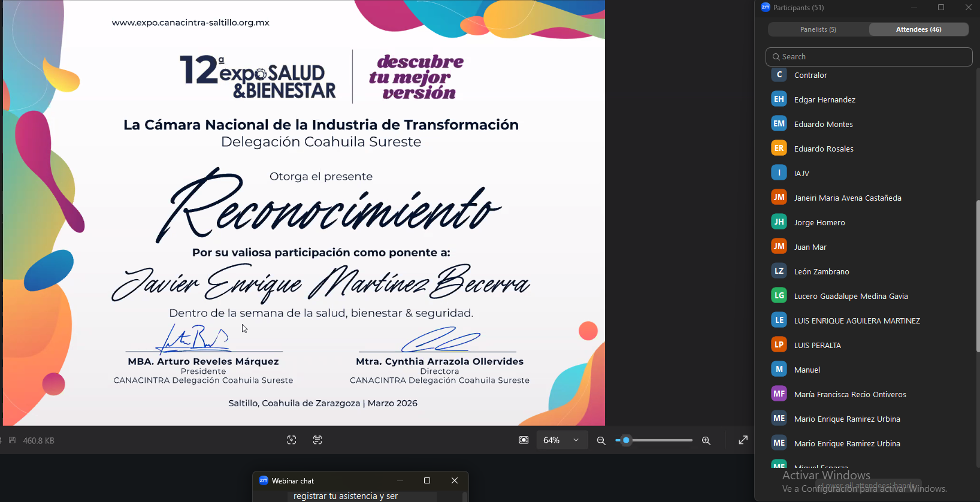Close the Webinar chat window
Screen dimensions: 980x502
point(455,480)
